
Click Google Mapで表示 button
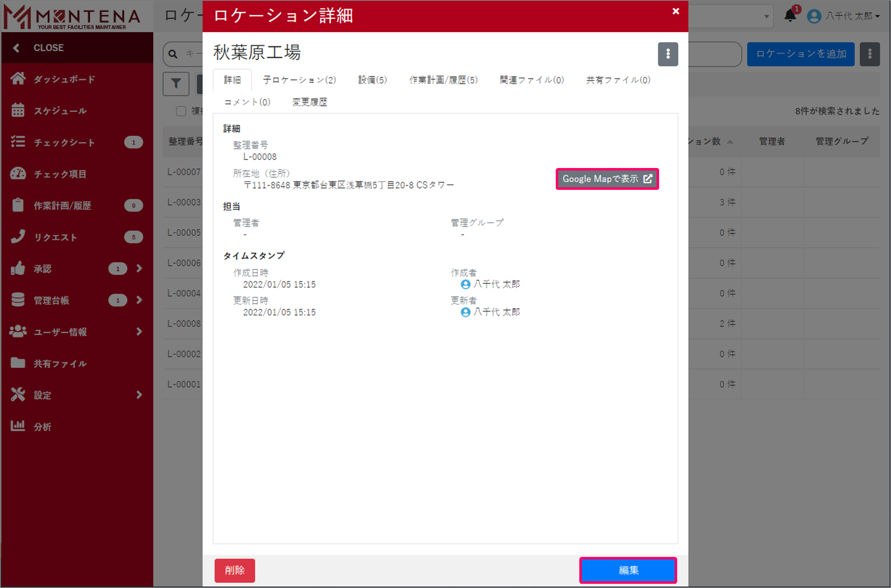pos(607,179)
